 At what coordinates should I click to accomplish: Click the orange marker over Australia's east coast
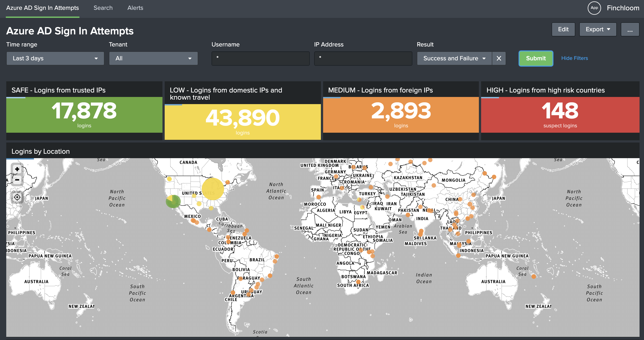pos(534,277)
